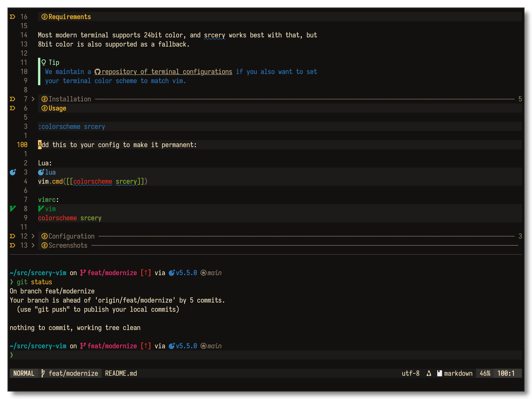Image resolution: width=532 pixels, height=399 pixels.
Task: Click the heading sign marker beside Usage line
Action: coord(12,108)
